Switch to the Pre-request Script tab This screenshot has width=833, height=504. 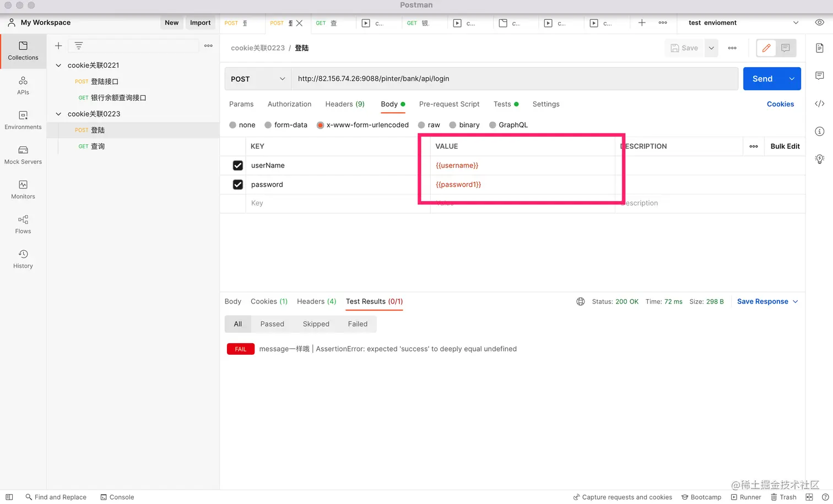point(449,104)
